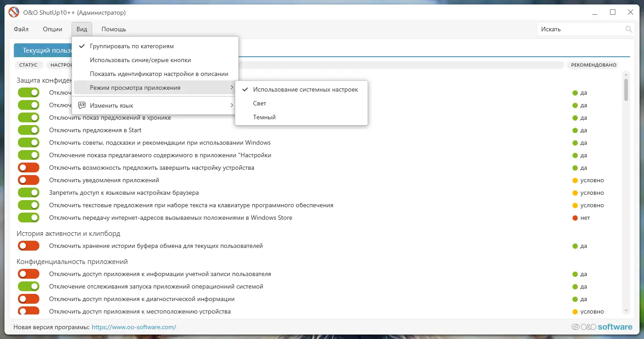The width and height of the screenshot is (644, 339).
Task: Focus the Искать search field
Action: point(580,29)
